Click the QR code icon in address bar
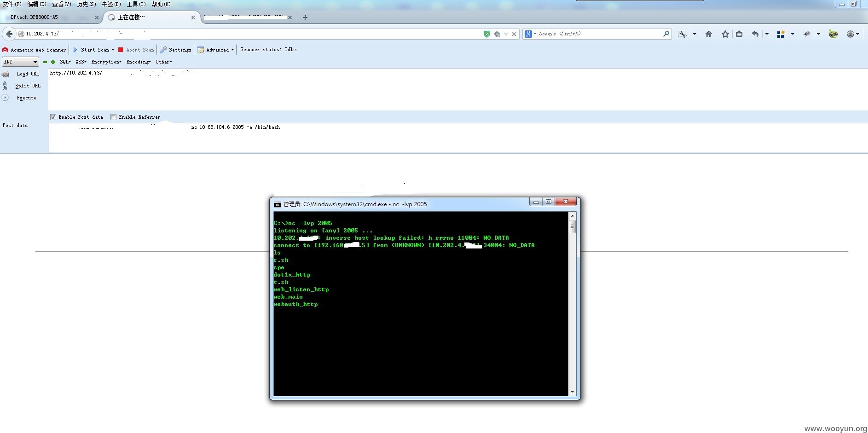This screenshot has height=433, width=868. pos(497,34)
